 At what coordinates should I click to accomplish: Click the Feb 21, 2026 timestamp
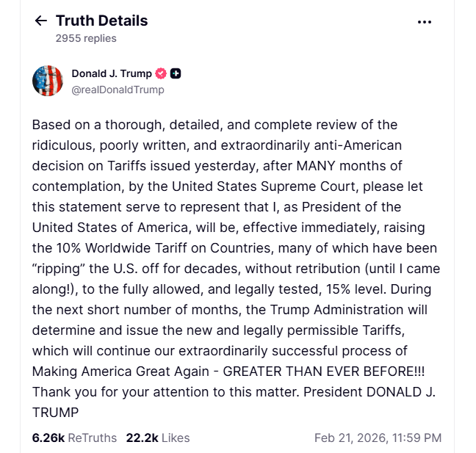378,438
